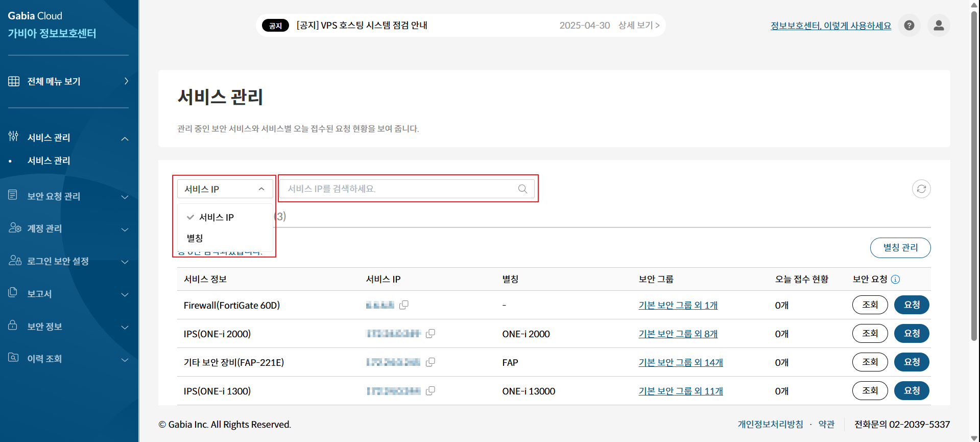Image resolution: width=980 pixels, height=442 pixels.
Task: Select the 서비스 관리 submenu item
Action: [49, 161]
